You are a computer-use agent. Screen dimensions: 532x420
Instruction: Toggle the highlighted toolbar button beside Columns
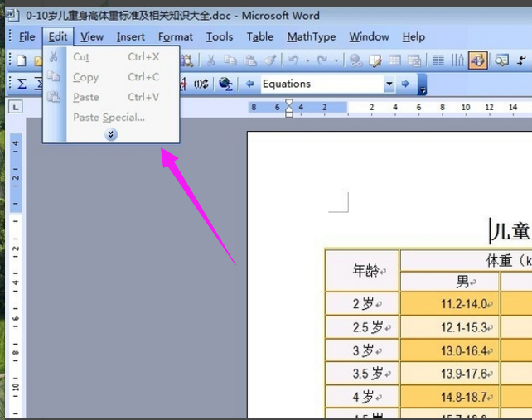477,60
